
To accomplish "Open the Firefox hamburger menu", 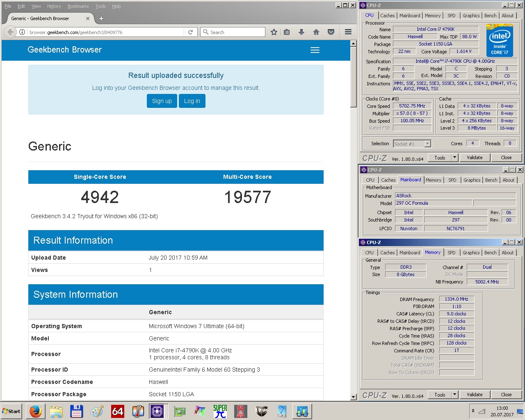I will 348,32.
